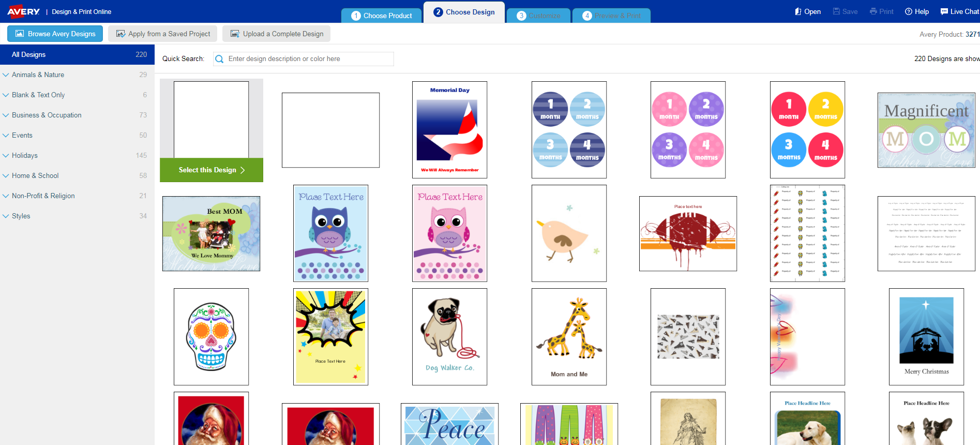Click the Avery logo in the header
The image size is (980, 445).
[x=23, y=11]
